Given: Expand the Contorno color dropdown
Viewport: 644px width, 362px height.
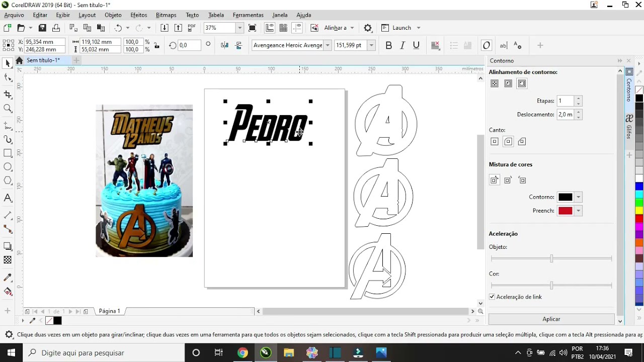Looking at the screenshot, I should click(x=578, y=197).
